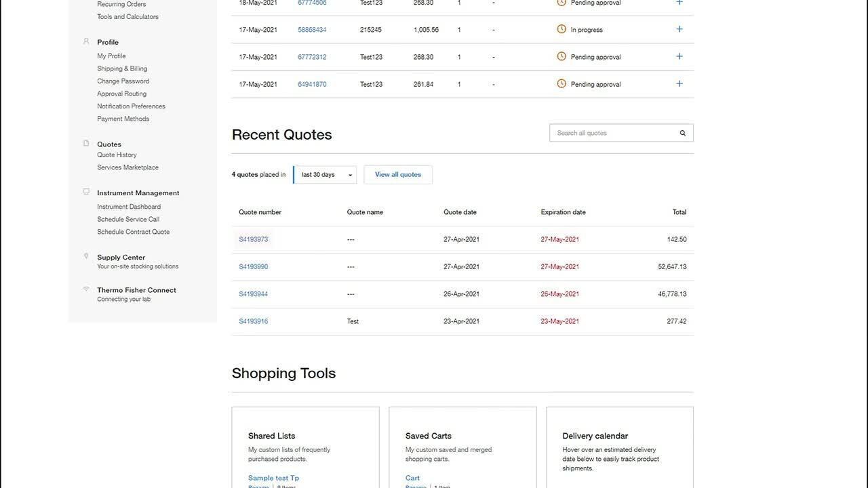Click the Supply Center location pin icon

86,256
